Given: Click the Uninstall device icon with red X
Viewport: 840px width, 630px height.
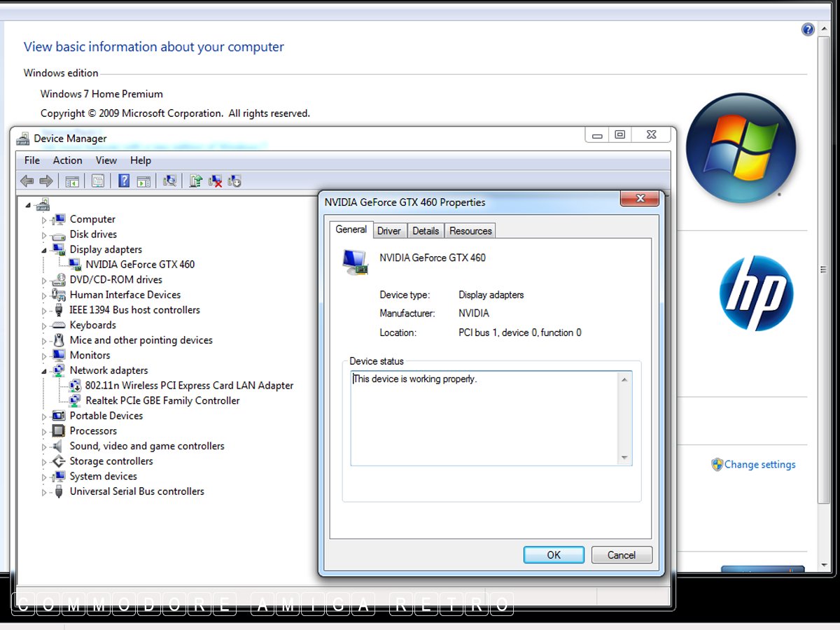Looking at the screenshot, I should coord(216,181).
